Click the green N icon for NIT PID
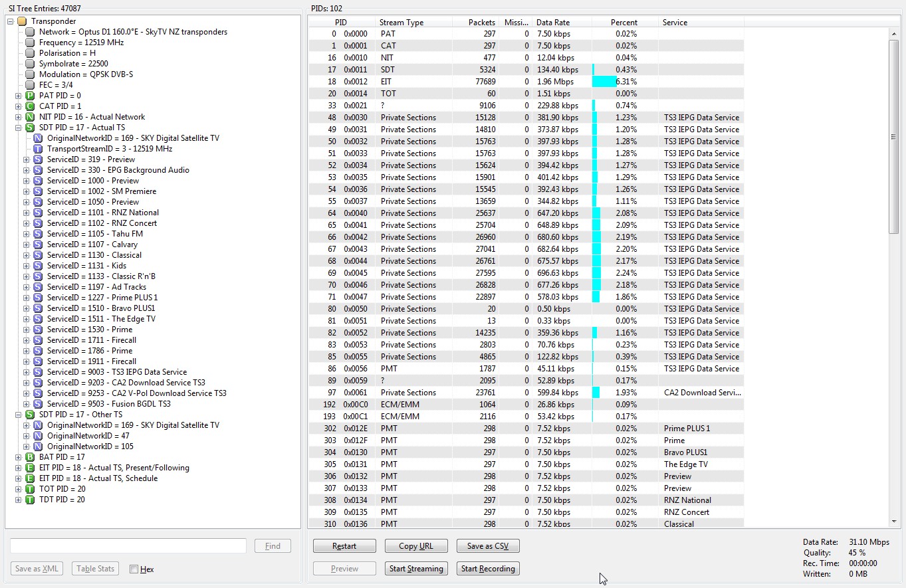This screenshot has height=588, width=906. 30,117
